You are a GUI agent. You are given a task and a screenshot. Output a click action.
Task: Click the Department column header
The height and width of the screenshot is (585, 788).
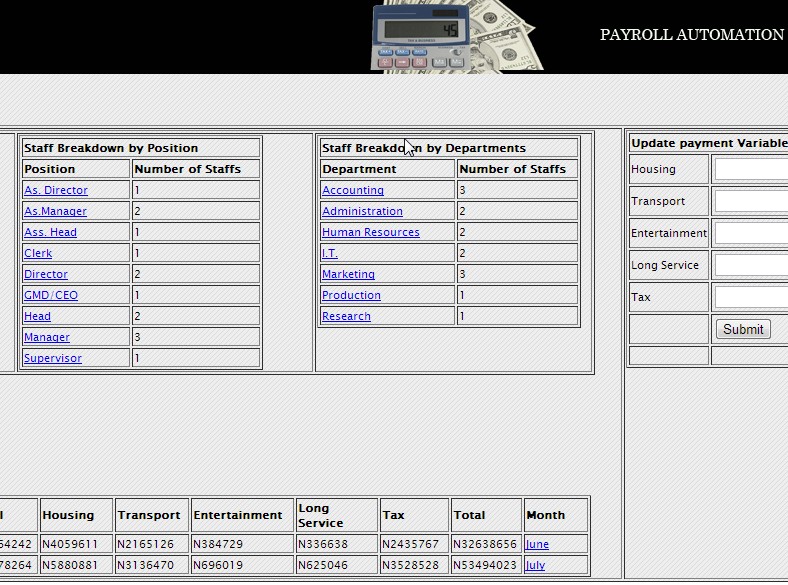point(387,169)
